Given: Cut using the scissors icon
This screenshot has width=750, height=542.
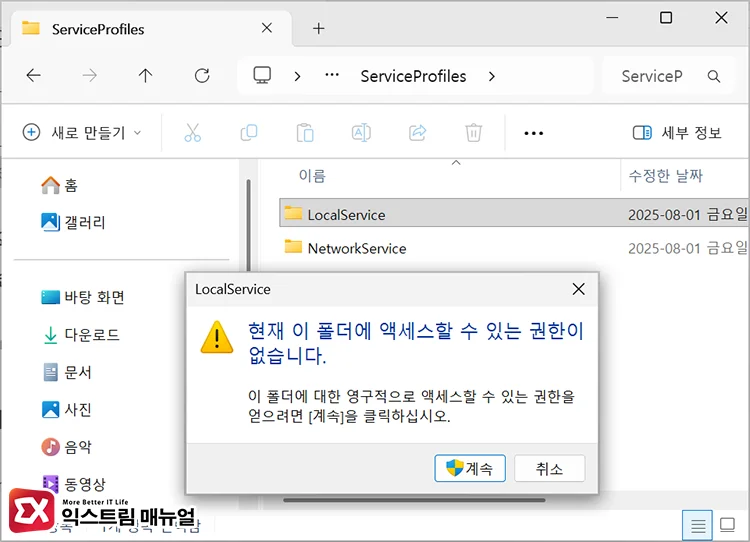Looking at the screenshot, I should coord(193,133).
